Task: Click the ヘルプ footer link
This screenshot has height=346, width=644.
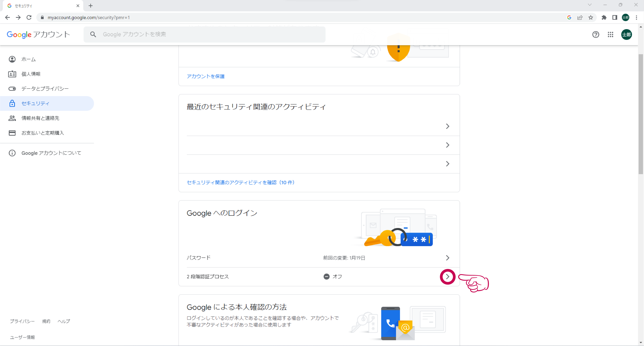Action: tap(64, 321)
